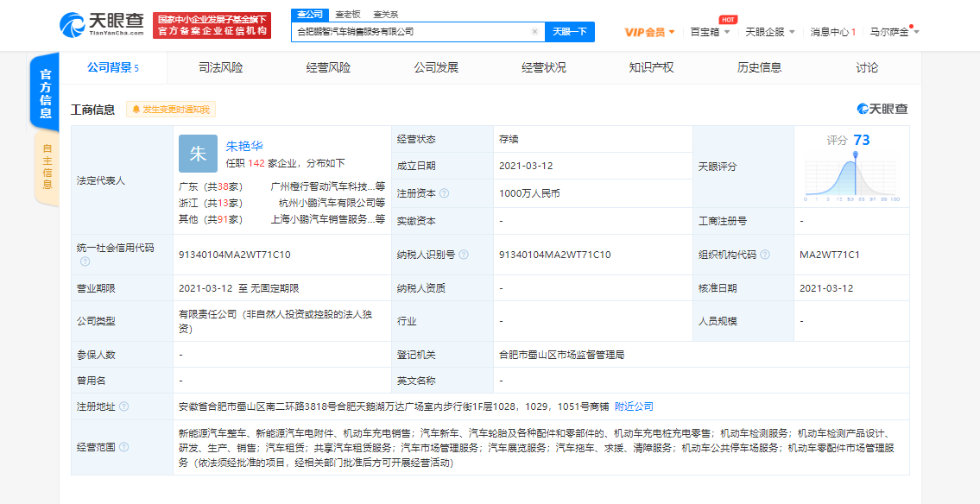The image size is (980, 504).
Task: Expand the VIP会员 dropdown
Action: (x=649, y=32)
